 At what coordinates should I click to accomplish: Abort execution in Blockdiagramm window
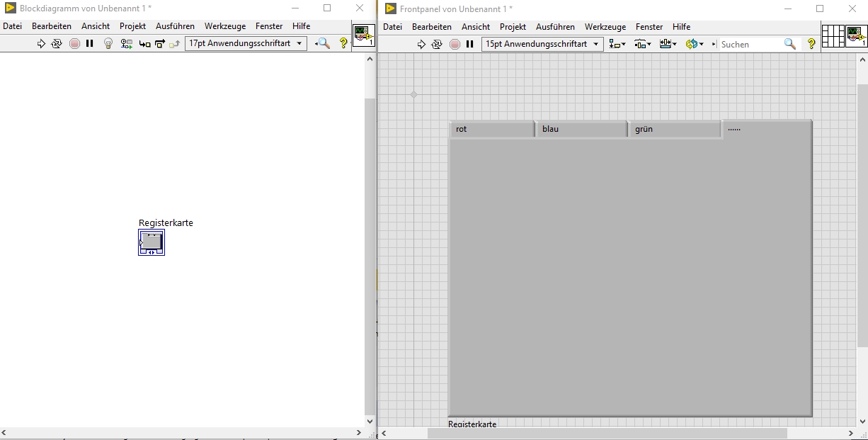[x=74, y=43]
